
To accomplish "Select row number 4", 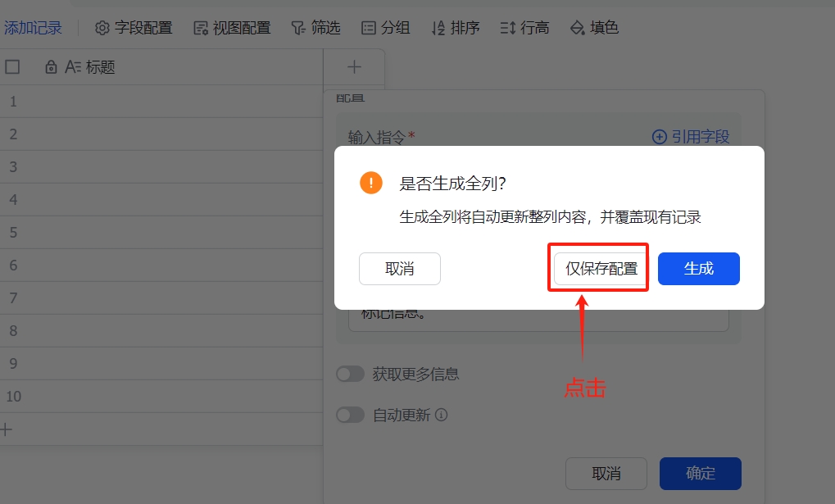I will 13,200.
